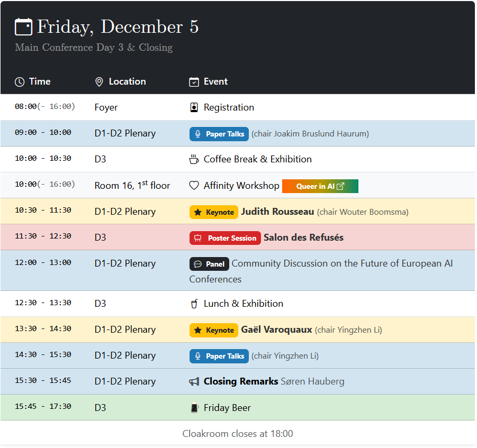The width and height of the screenshot is (477, 448).
Task: Click the coffee cup icon for Coffee Break
Action: 194,159
